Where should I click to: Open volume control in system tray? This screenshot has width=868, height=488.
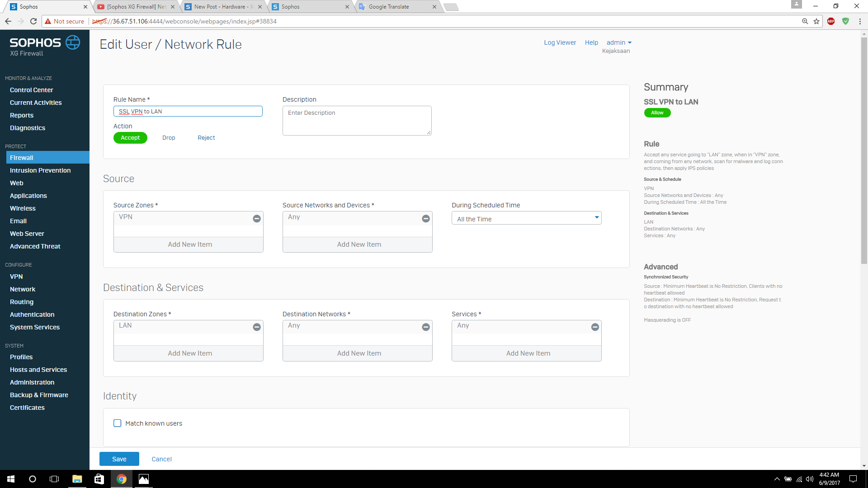(x=810, y=479)
